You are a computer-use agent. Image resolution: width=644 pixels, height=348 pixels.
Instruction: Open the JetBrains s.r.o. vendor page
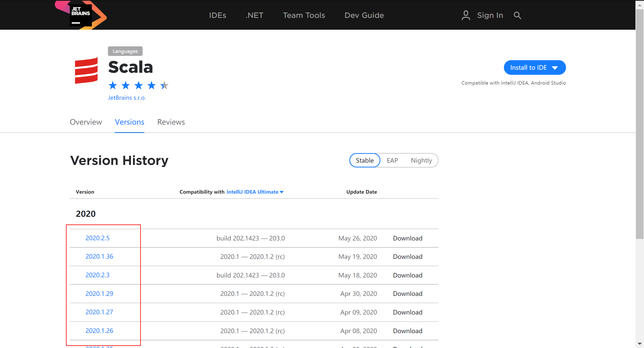[x=127, y=98]
